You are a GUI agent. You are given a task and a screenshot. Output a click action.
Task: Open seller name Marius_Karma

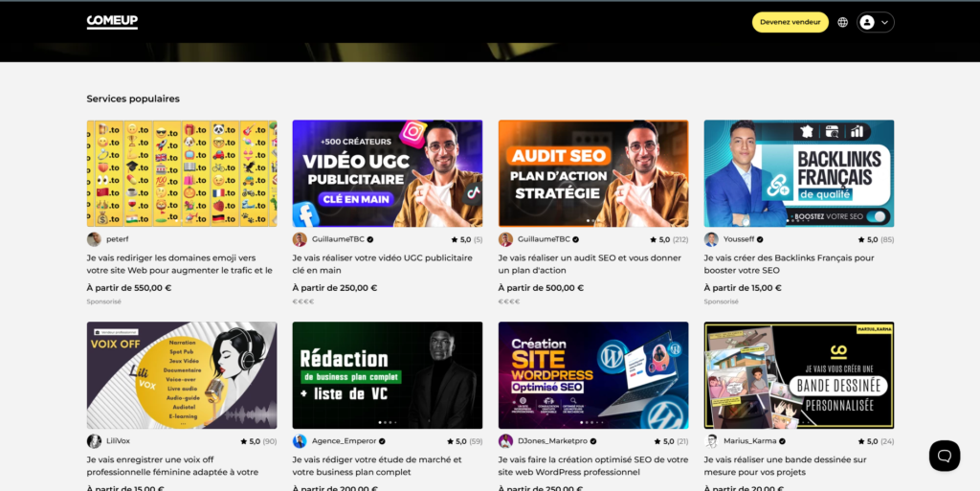click(750, 441)
